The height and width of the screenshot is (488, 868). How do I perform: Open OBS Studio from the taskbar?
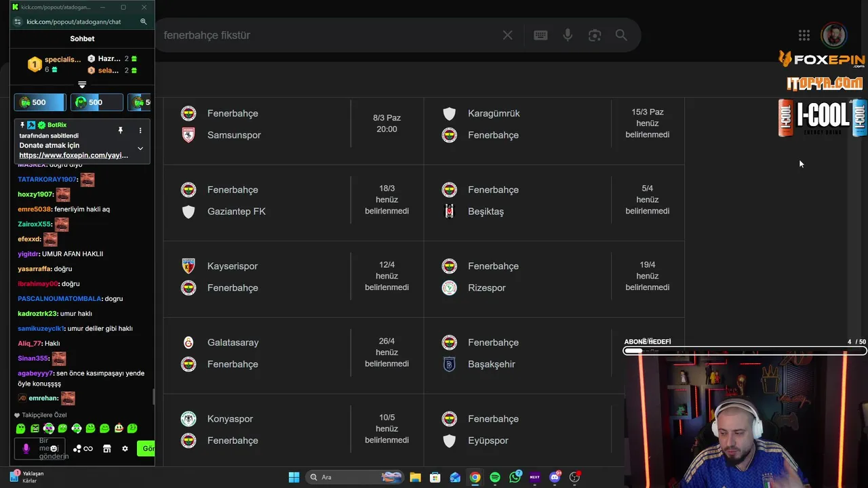(575, 477)
